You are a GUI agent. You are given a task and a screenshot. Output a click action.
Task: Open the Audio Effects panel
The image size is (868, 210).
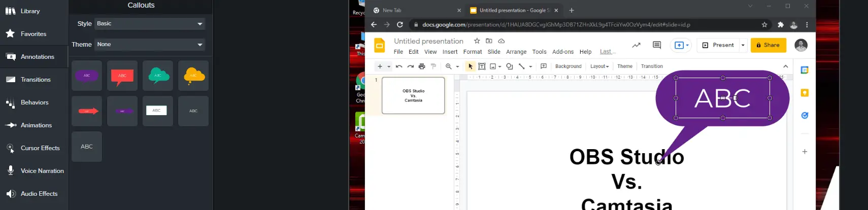[x=31, y=194]
